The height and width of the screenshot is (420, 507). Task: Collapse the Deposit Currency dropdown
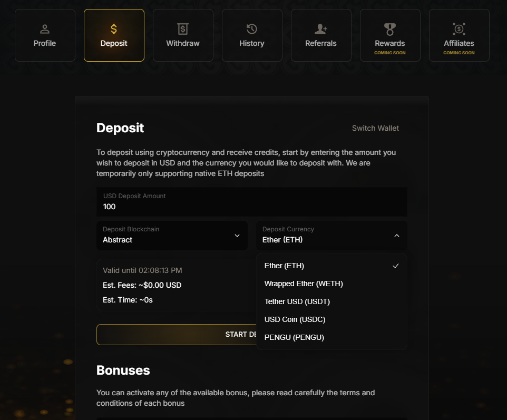(331, 236)
